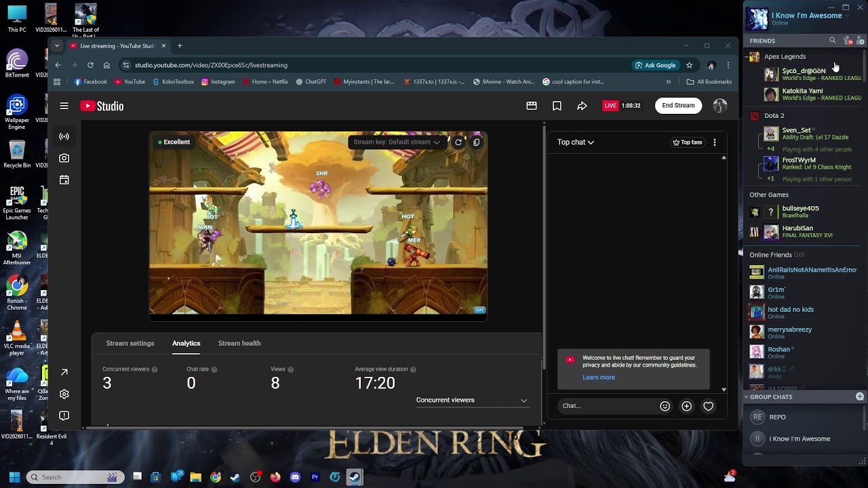This screenshot has width=868, height=488.
Task: Open live chat three-dot options menu
Action: coord(715,142)
